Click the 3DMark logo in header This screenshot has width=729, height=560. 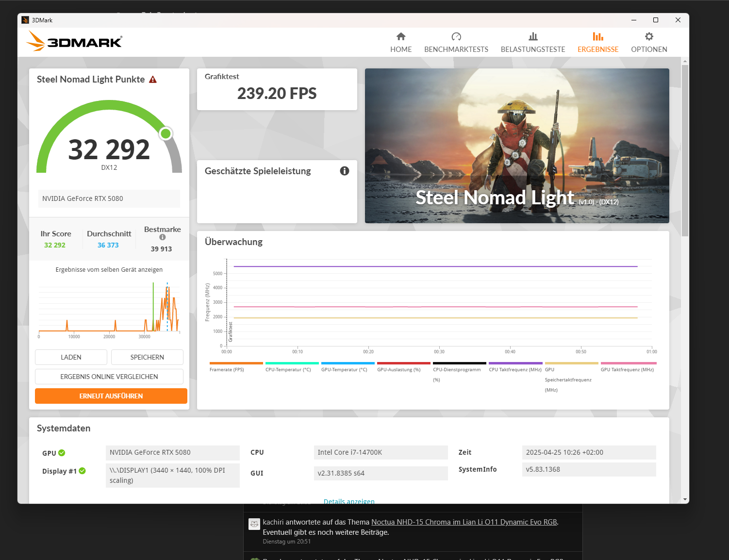click(74, 41)
